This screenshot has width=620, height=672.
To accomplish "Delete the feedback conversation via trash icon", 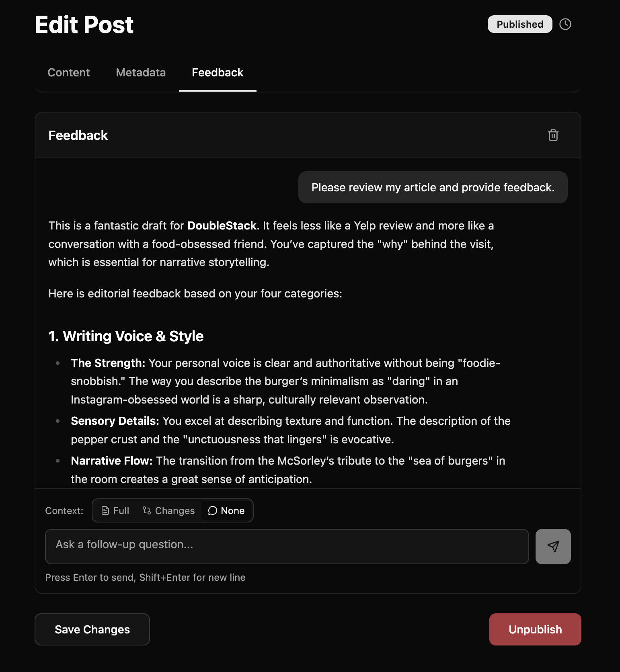I will coord(553,135).
